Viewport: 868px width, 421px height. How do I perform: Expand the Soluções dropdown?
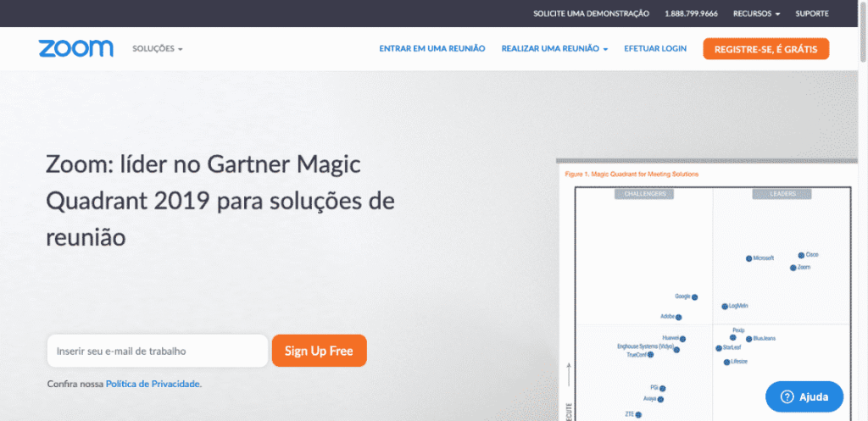tap(157, 48)
